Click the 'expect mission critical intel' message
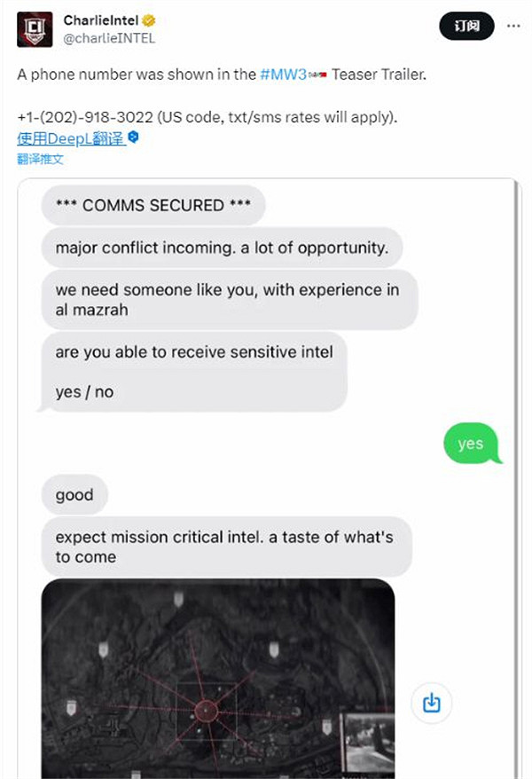532x779 pixels. 227,547
